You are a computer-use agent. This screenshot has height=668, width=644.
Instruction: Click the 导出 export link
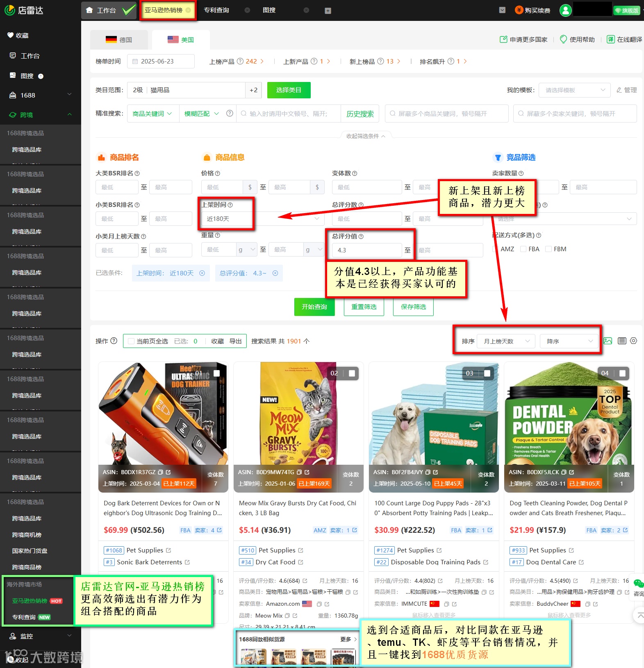coord(235,341)
